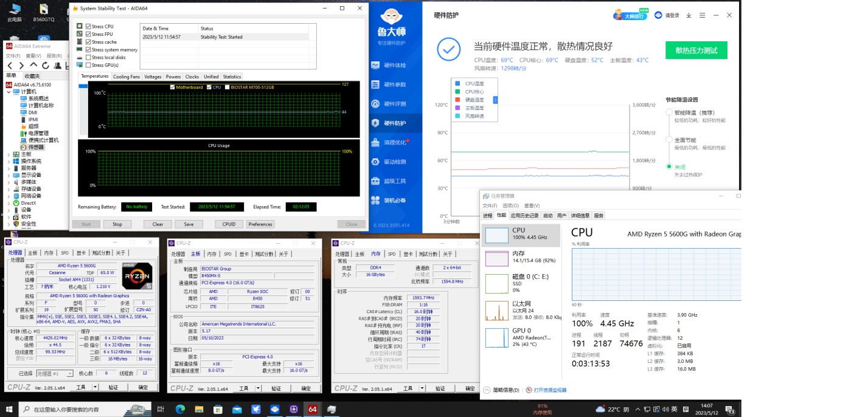Click Stop in System Stability Test
Image resolution: width=868 pixels, height=417 pixels.
click(x=117, y=224)
